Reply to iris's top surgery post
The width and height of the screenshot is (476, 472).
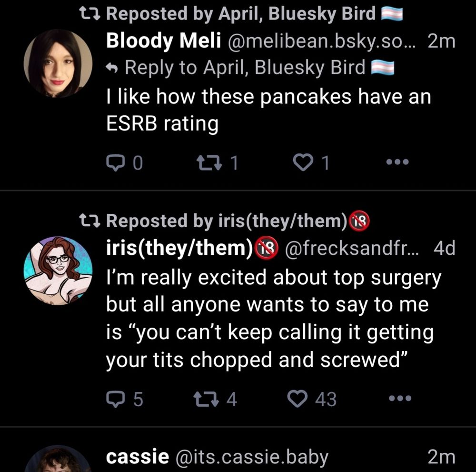click(x=116, y=399)
